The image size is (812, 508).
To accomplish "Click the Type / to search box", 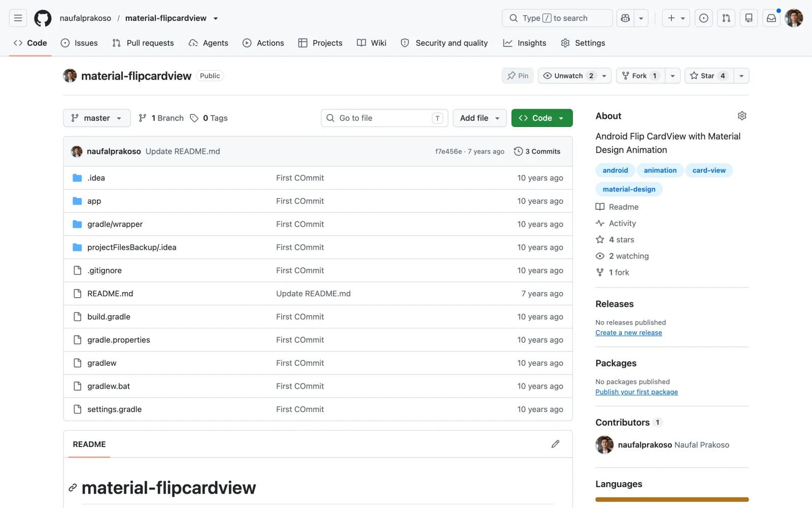I will (557, 18).
